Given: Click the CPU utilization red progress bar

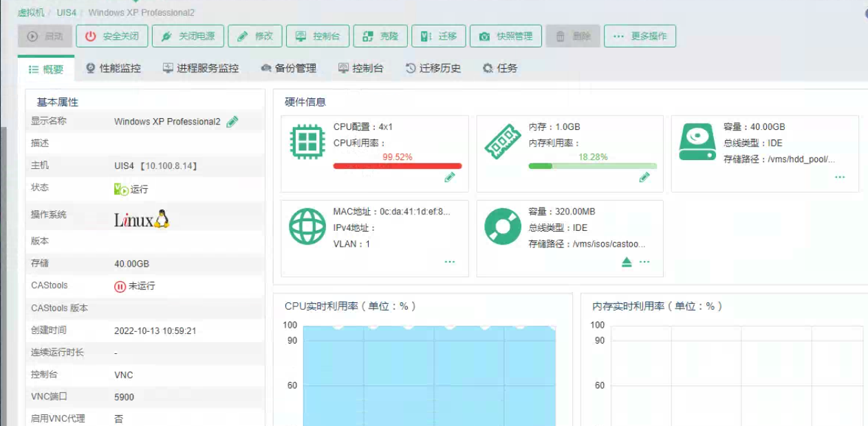Looking at the screenshot, I should (x=398, y=166).
